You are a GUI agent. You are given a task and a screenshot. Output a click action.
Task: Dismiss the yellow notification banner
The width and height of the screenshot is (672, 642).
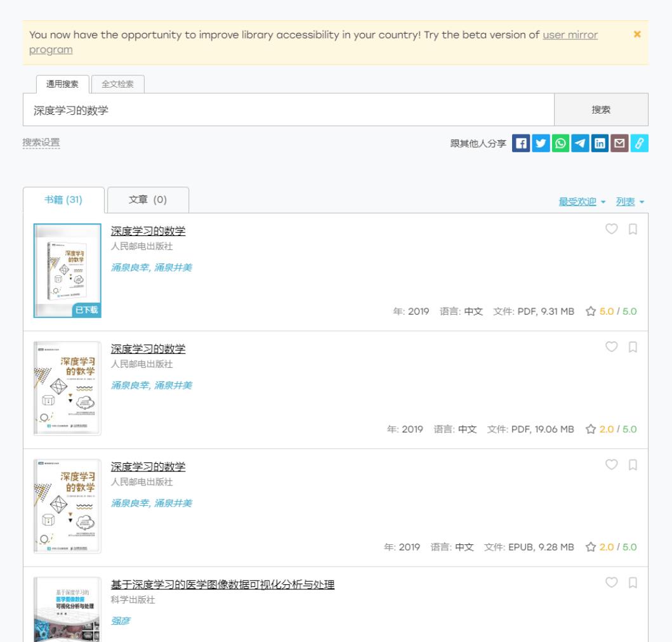[637, 34]
